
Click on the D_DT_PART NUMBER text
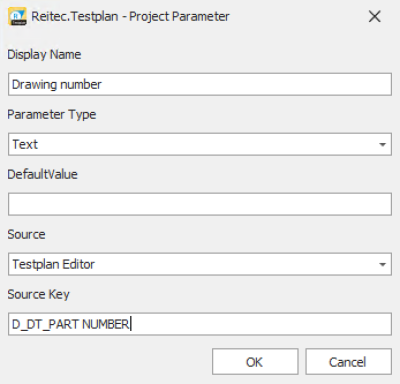point(70,324)
